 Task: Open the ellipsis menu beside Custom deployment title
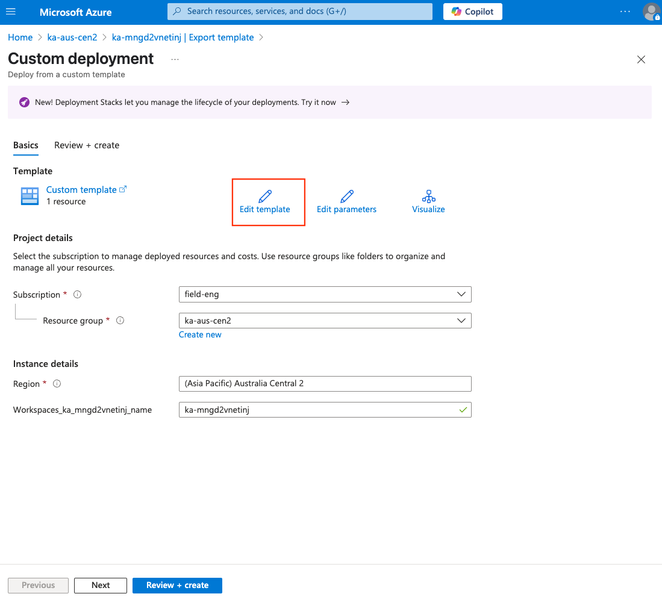pos(175,60)
